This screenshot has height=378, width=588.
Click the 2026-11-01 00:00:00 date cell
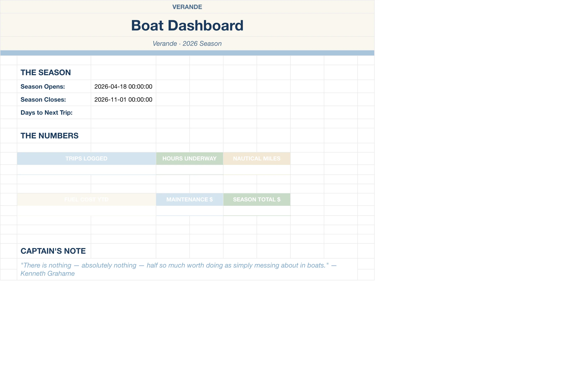coord(123,99)
